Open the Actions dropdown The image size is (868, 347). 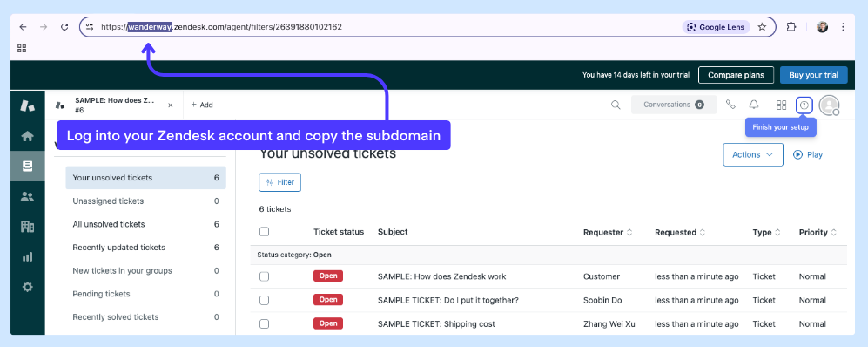click(753, 154)
